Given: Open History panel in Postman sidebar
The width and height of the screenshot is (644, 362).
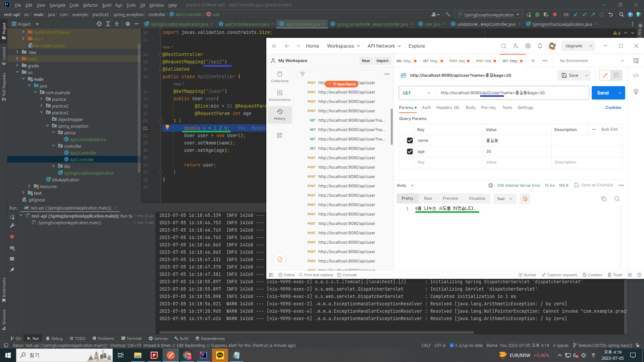Looking at the screenshot, I should [x=280, y=114].
